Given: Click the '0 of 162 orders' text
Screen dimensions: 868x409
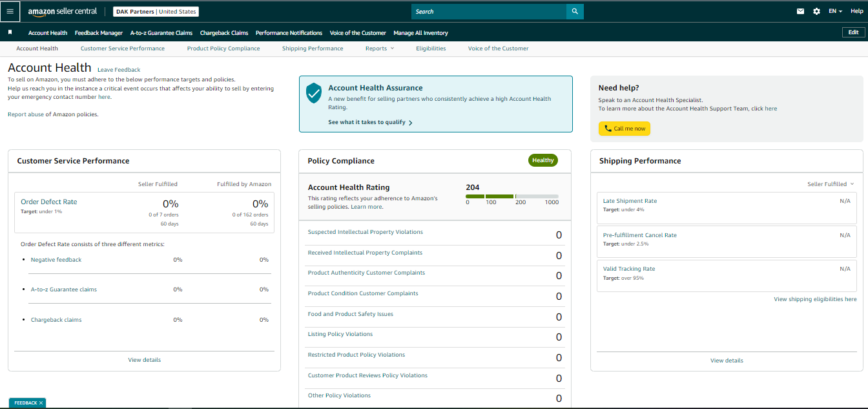Looking at the screenshot, I should (x=250, y=215).
